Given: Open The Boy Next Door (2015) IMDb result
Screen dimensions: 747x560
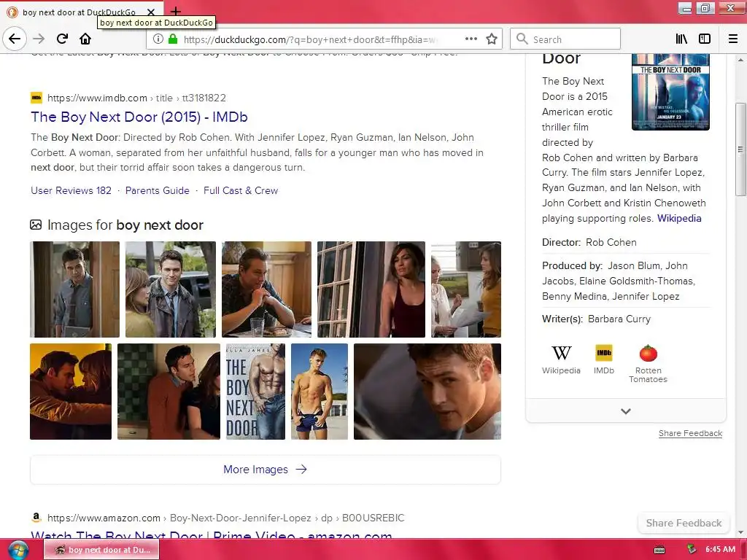Looking at the screenshot, I should tap(139, 117).
